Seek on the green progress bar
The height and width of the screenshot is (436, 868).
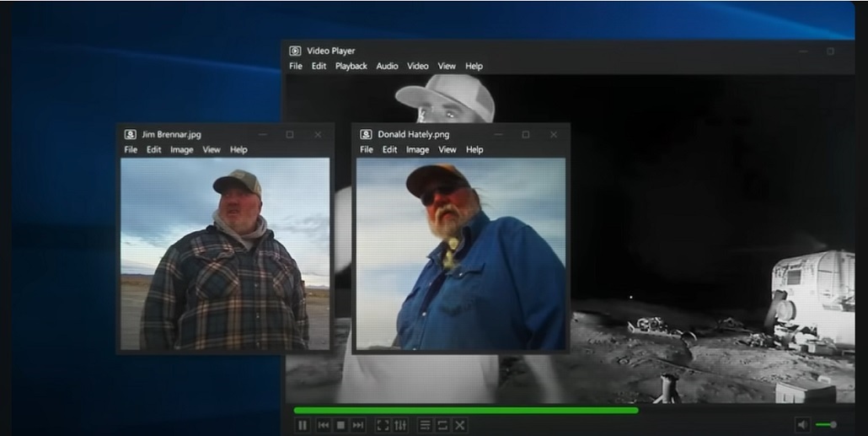[x=465, y=411]
